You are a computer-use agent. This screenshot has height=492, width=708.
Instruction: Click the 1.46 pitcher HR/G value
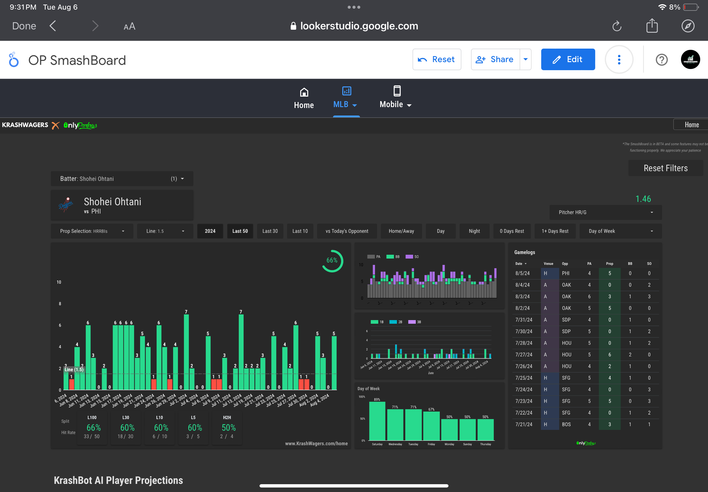[x=643, y=199]
